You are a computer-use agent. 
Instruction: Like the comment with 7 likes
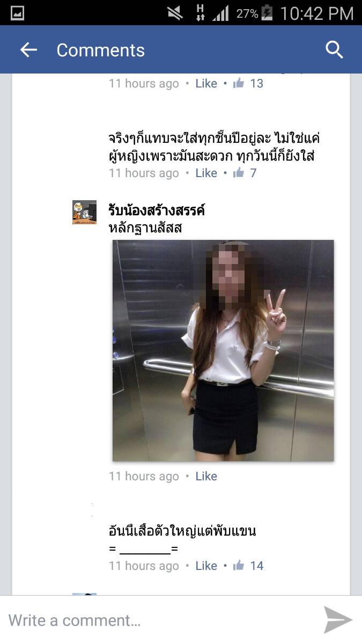click(206, 173)
